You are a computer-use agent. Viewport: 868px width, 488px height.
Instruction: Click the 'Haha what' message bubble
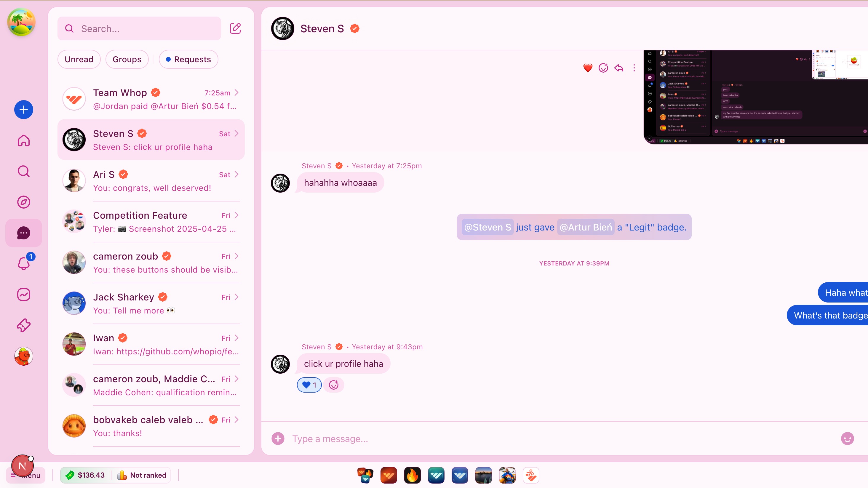(843, 293)
